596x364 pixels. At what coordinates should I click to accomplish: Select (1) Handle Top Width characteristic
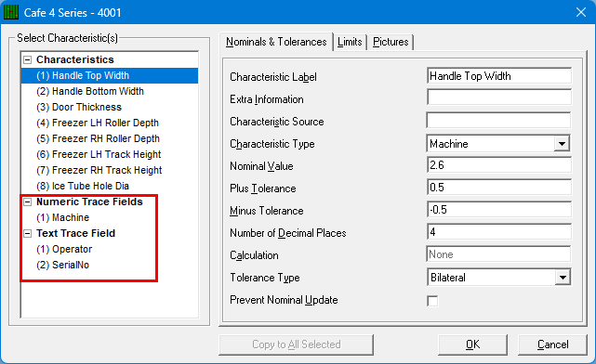(110, 75)
